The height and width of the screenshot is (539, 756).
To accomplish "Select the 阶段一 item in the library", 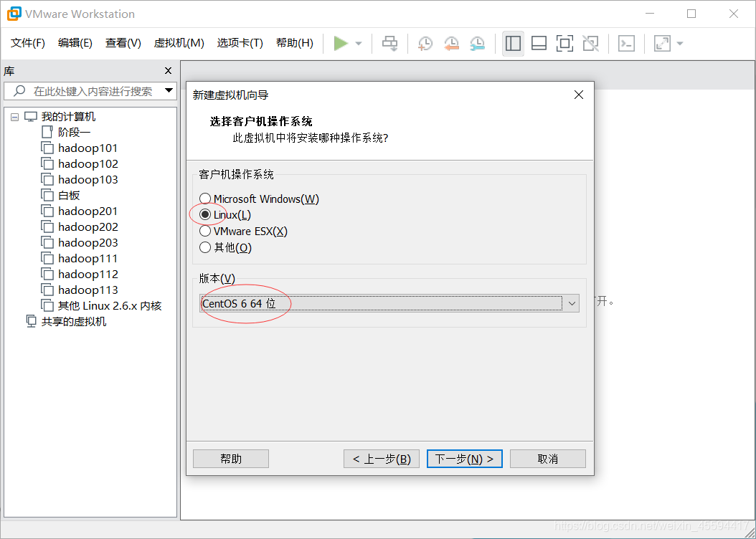I will 75,132.
